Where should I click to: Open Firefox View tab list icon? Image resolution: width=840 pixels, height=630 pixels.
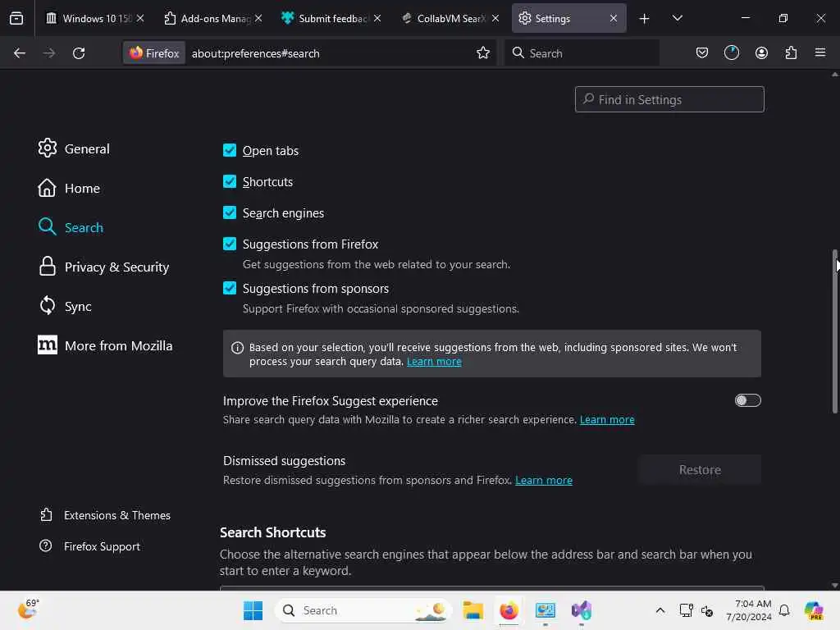coord(16,18)
